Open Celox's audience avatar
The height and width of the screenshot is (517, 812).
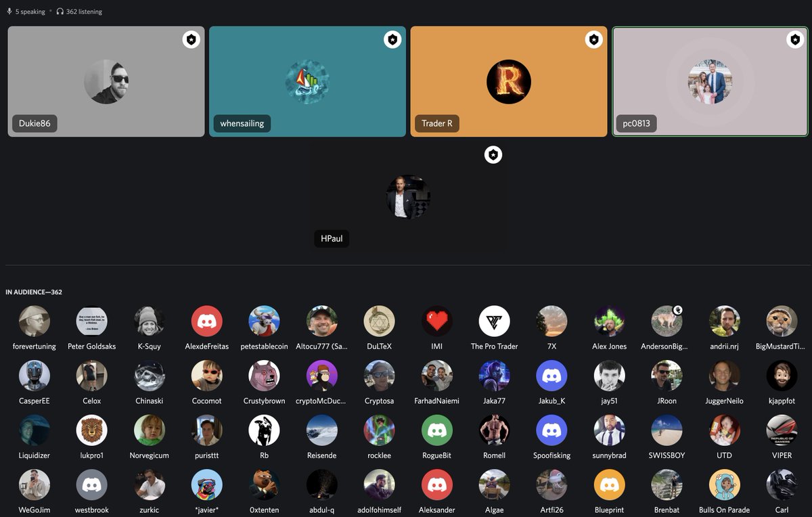[x=92, y=376]
